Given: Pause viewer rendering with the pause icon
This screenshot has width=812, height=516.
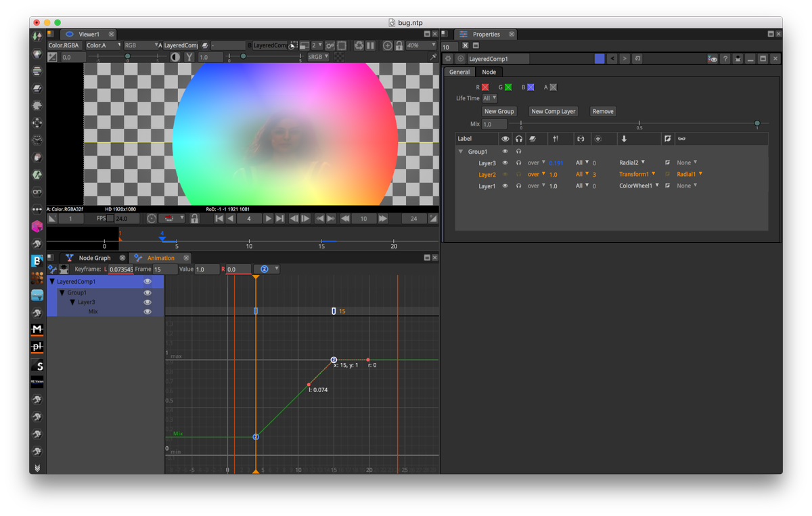Looking at the screenshot, I should point(369,46).
